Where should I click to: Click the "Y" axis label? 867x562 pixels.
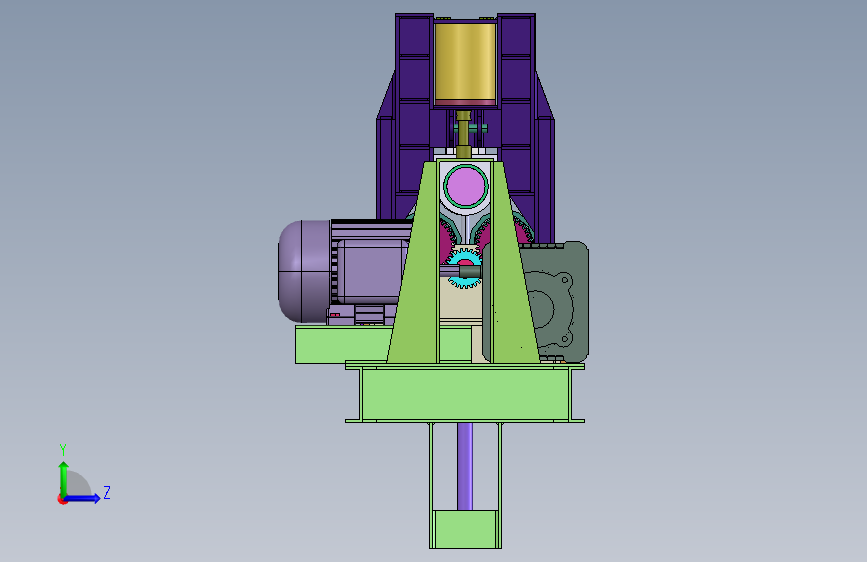tap(63, 450)
